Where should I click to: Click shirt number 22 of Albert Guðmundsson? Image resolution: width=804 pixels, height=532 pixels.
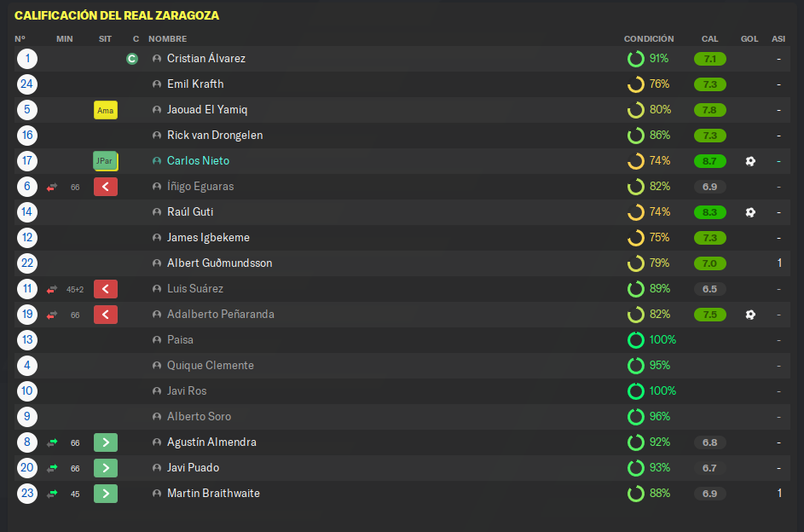(x=27, y=263)
